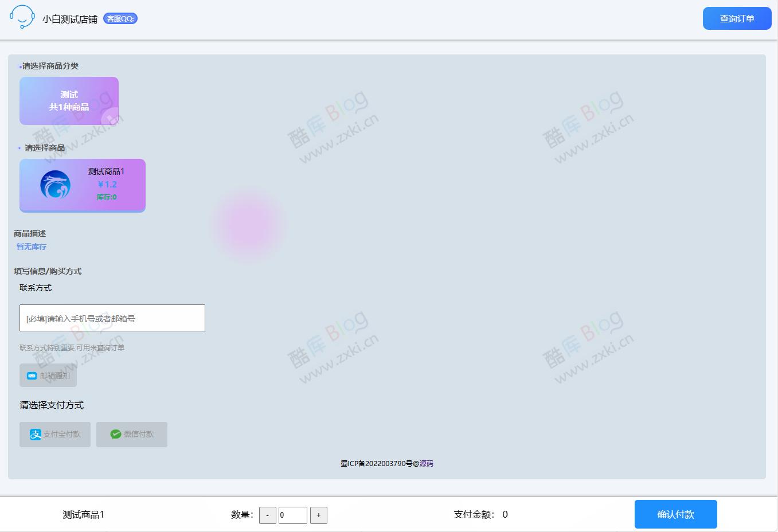Image resolution: width=778 pixels, height=532 pixels.
Task: Click the 库存:0 stock indicator on product
Action: 105,197
